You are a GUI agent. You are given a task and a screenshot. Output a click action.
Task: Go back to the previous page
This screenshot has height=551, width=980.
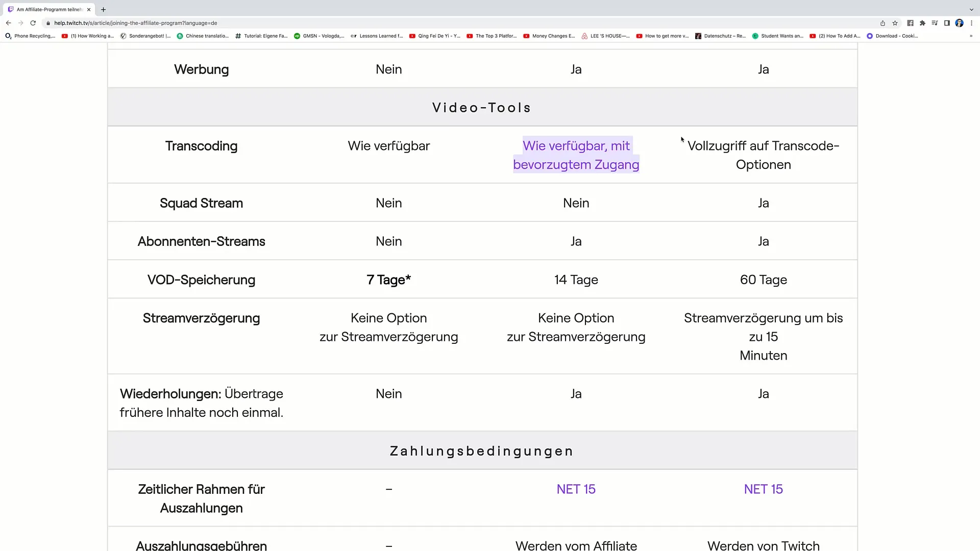pos(9,23)
